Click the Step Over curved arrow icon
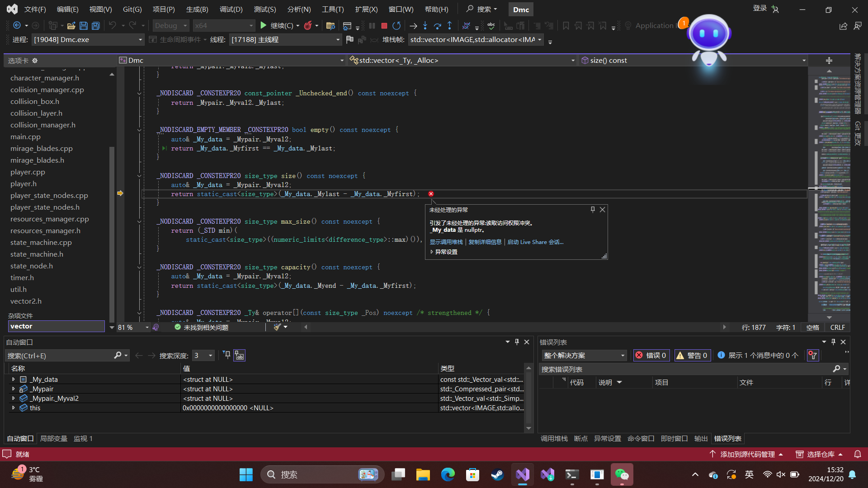Viewport: 868px width, 488px height. 437,26
